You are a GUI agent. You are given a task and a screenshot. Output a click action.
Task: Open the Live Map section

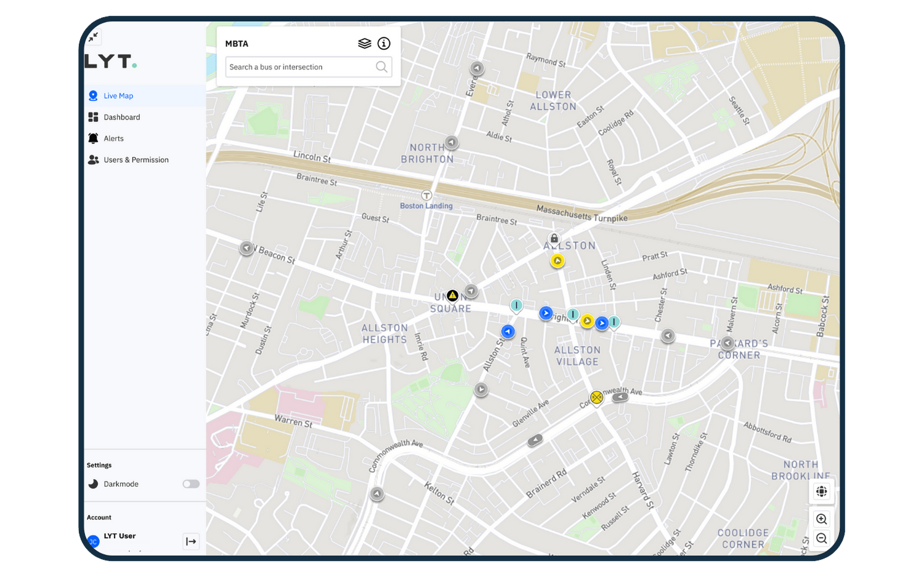coord(119,95)
